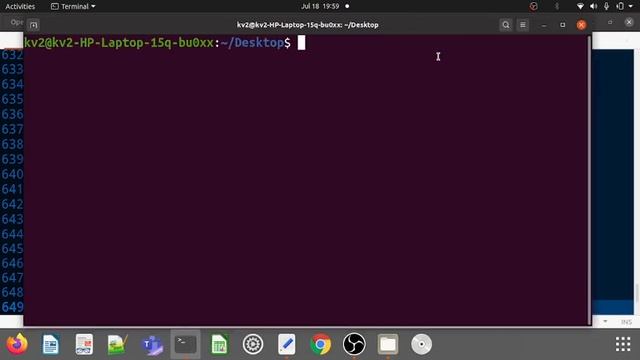The width and height of the screenshot is (640, 360).
Task: Click highlighted line number 649 in gutter
Action: (12, 307)
